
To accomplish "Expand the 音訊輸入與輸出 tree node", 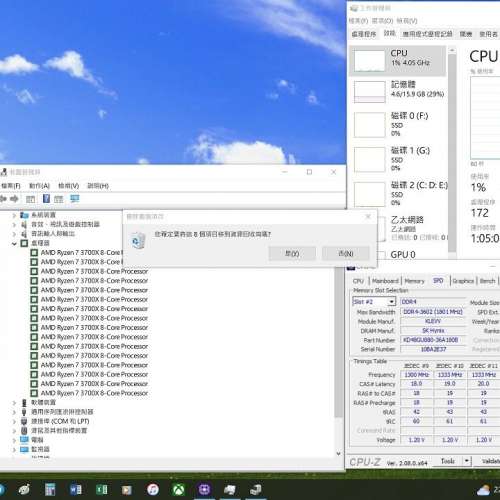I will [14, 234].
